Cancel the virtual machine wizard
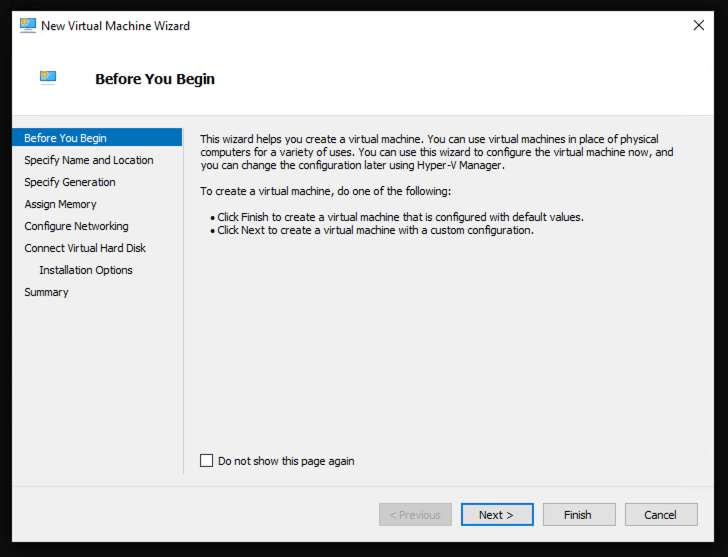This screenshot has height=557, width=728. (660, 515)
